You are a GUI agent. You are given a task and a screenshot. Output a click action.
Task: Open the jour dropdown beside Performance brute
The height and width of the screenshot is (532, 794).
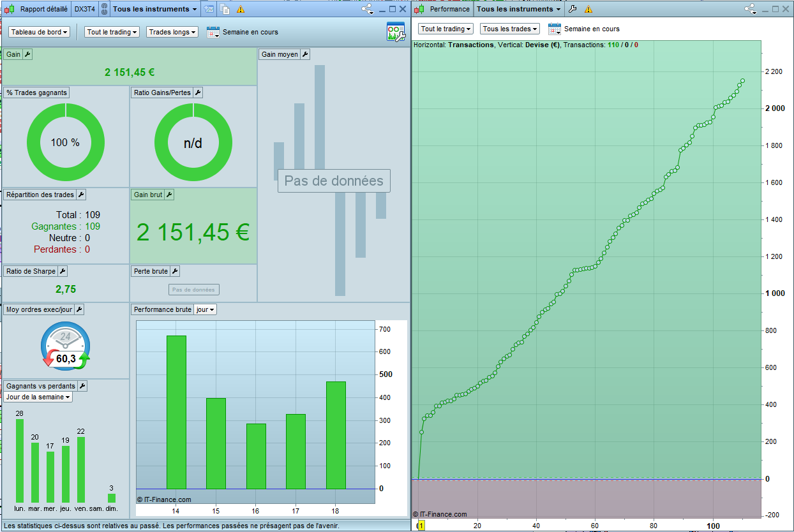tap(204, 309)
